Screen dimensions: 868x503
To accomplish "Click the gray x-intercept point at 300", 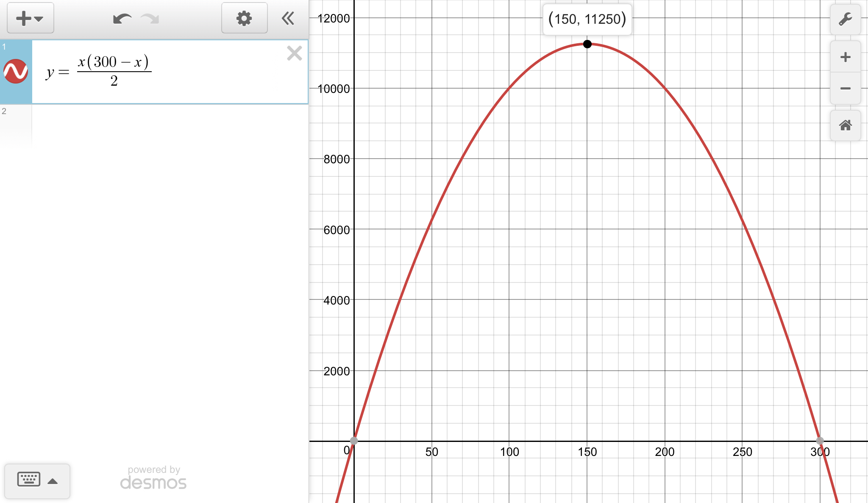I will point(820,441).
